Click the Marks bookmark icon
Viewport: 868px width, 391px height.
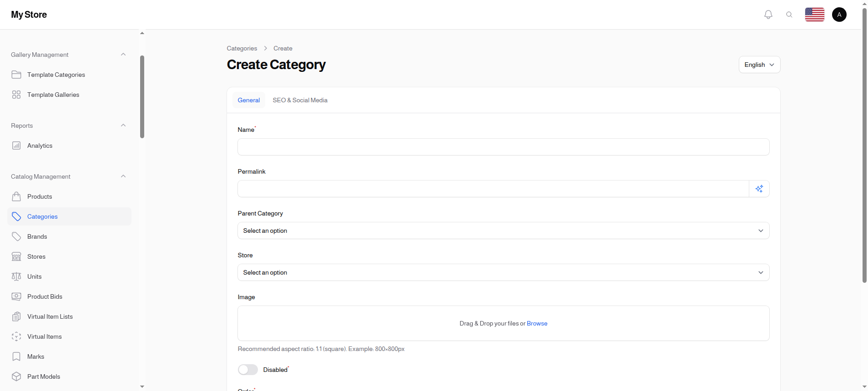pos(16,356)
